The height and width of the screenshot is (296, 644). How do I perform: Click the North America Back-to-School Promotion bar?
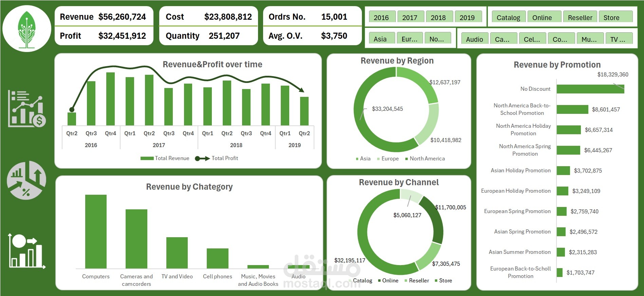coord(572,109)
